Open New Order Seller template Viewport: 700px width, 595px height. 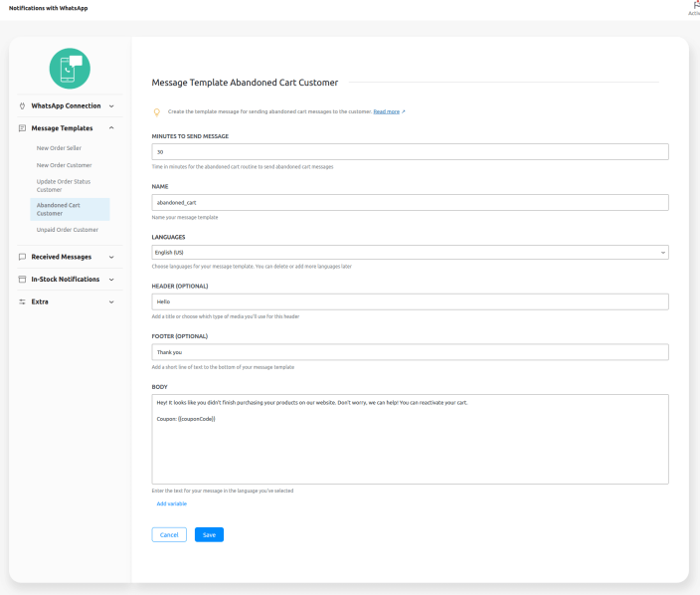(59, 148)
